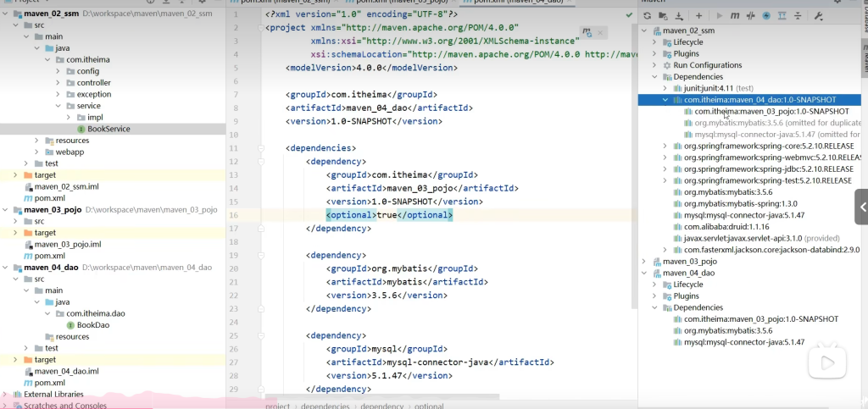The width and height of the screenshot is (868, 409).
Task: Click Show Dependencies diagram icon in Maven toolbar
Action: point(781,15)
